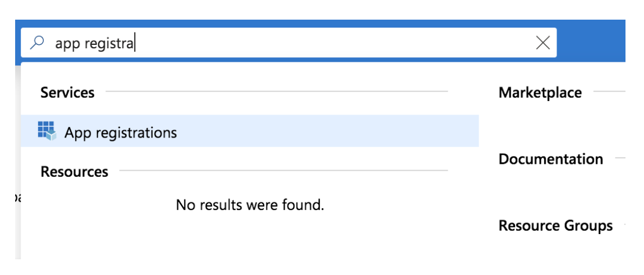Click into the 'app registra' search field
644x275 pixels.
[280, 43]
